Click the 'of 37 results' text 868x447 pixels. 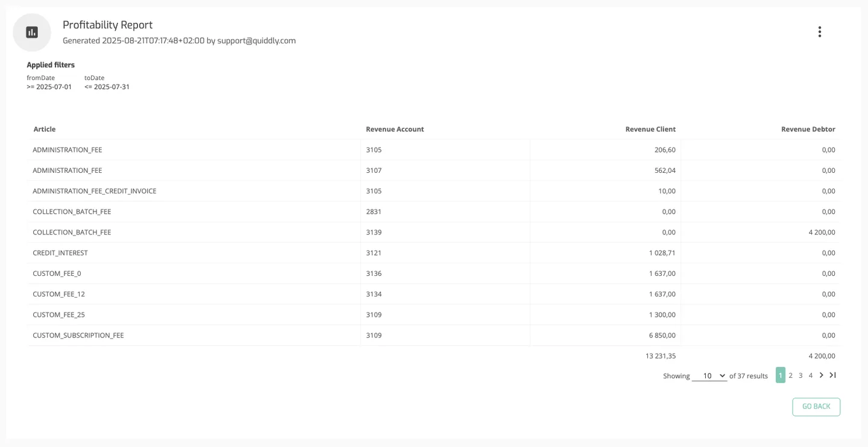tap(749, 376)
